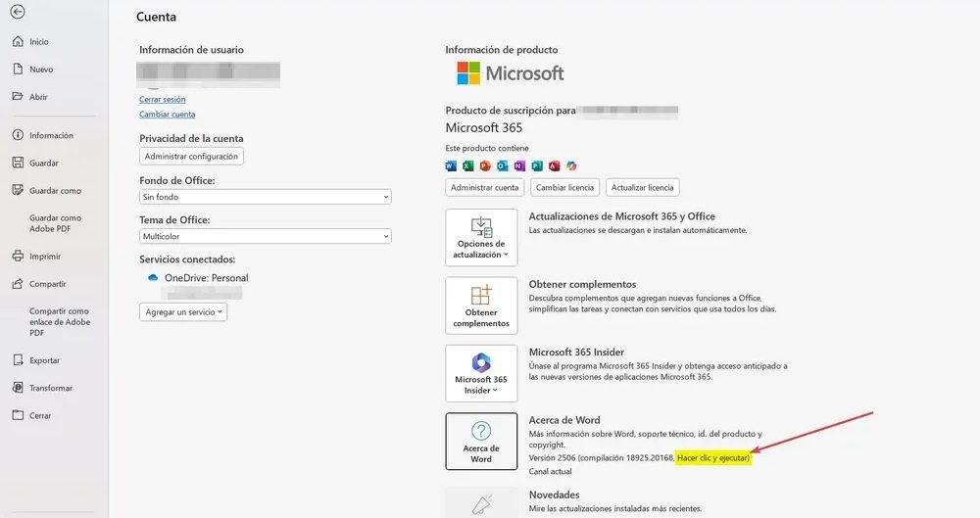Image resolution: width=980 pixels, height=518 pixels.
Task: Click the OneDrive cloud icon
Action: pos(153,277)
